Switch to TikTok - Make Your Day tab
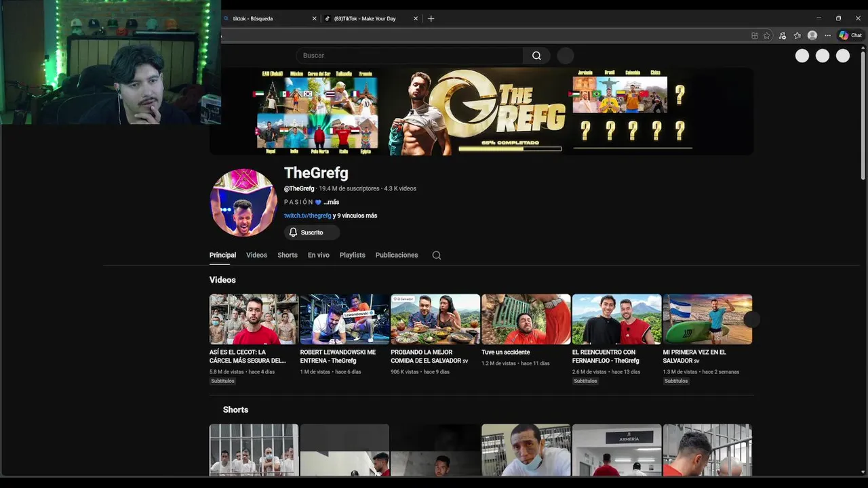 coord(372,18)
